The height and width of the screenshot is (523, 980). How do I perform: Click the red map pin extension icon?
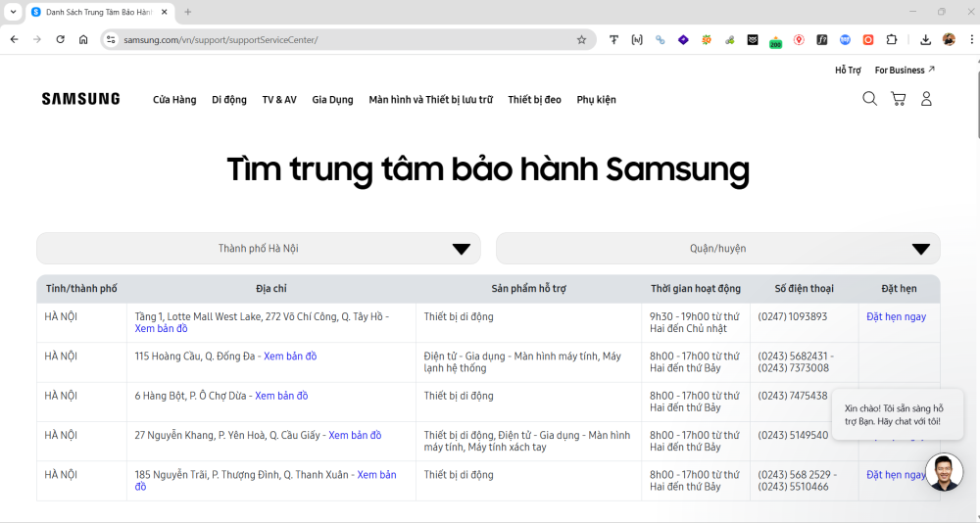(x=799, y=39)
